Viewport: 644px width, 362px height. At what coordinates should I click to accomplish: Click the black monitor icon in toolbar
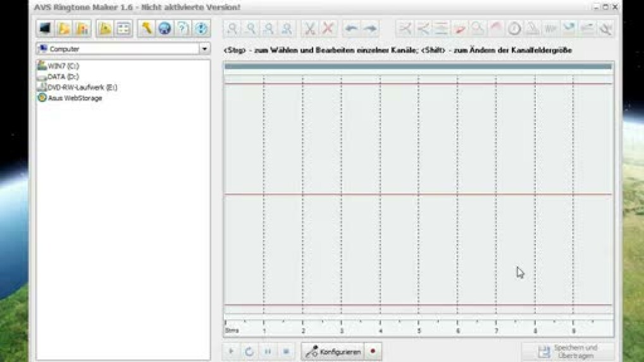click(x=46, y=28)
